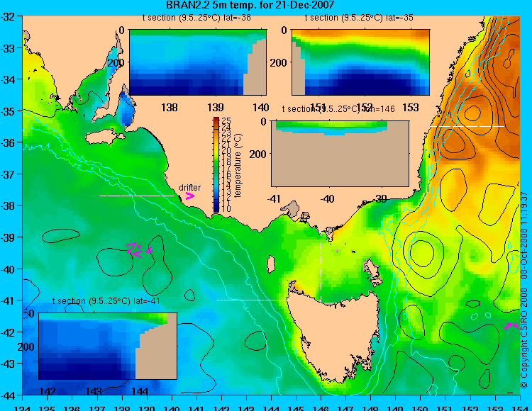Click the -40 latitude tick under the lon=146 inset
This screenshot has height=411, width=532.
tap(328, 198)
